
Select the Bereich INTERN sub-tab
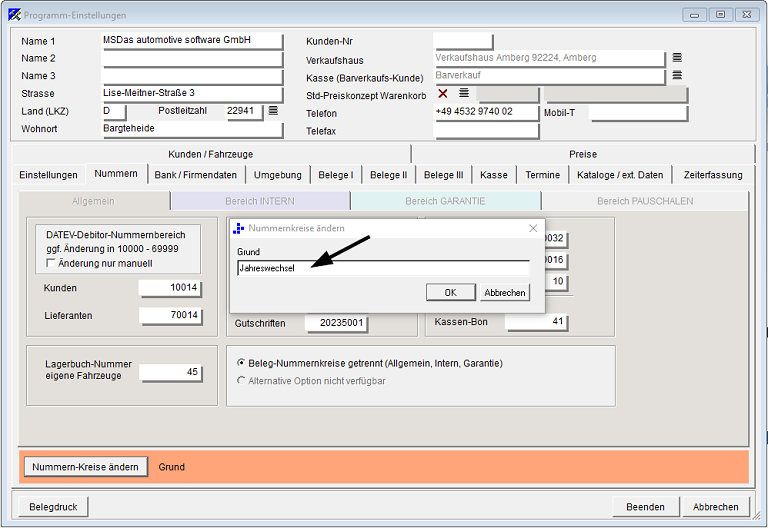point(260,201)
